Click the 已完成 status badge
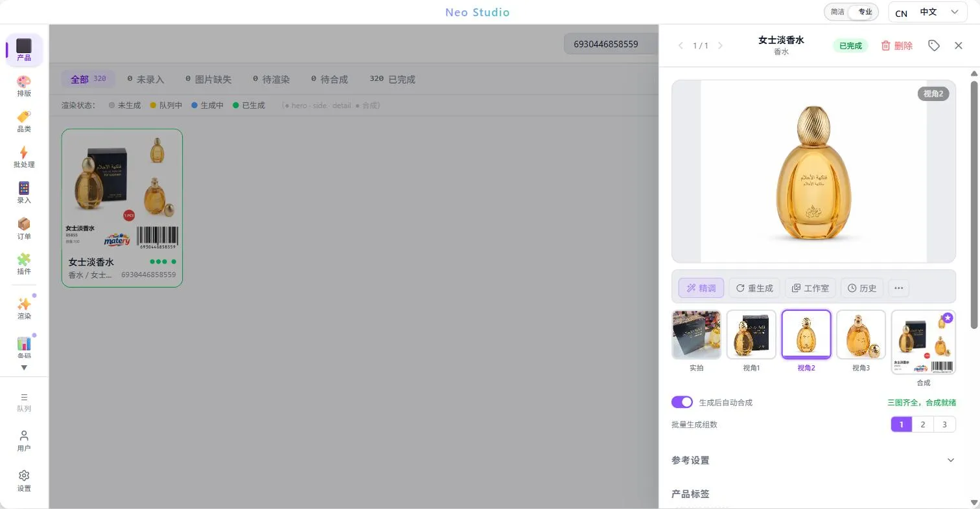Viewport: 980px width, 509px height. coord(850,45)
